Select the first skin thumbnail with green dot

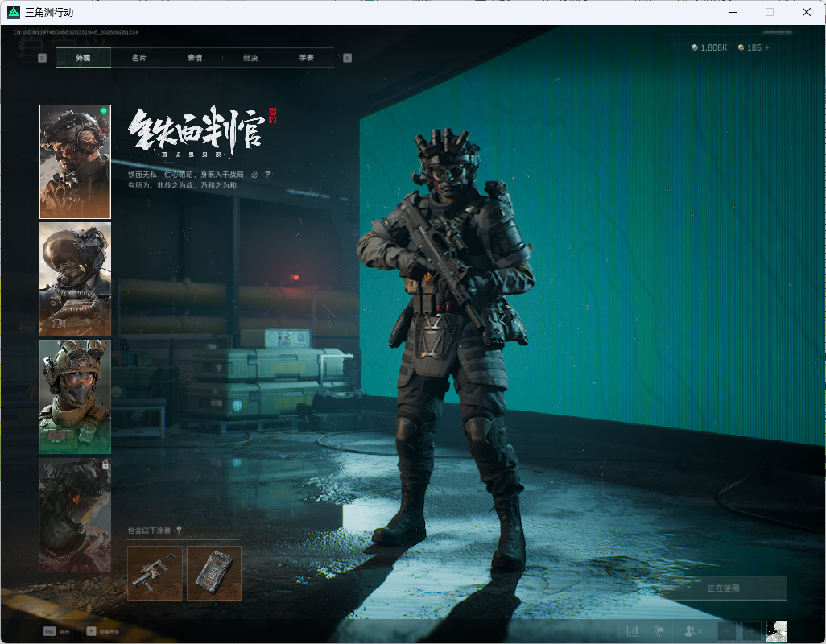(76, 162)
